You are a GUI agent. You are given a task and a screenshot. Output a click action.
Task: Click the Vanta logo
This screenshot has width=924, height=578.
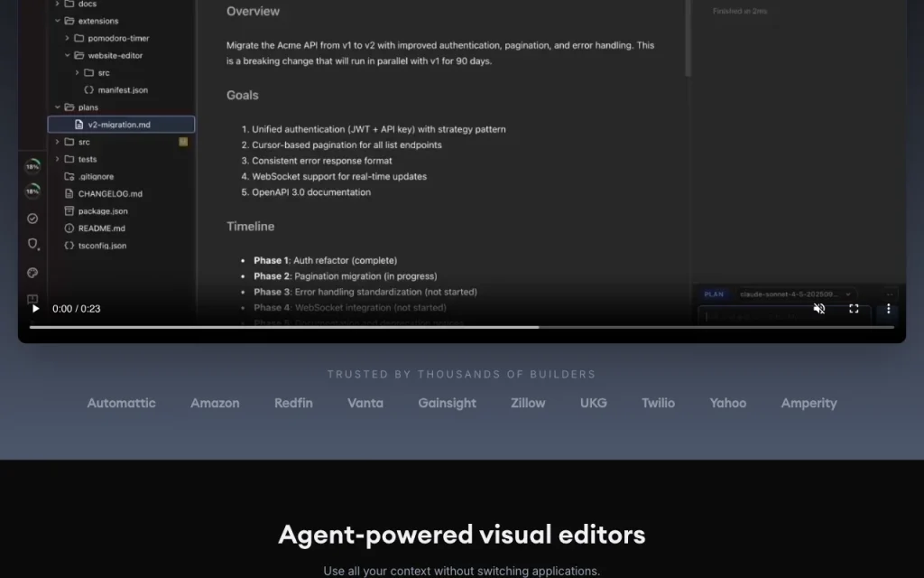365,403
